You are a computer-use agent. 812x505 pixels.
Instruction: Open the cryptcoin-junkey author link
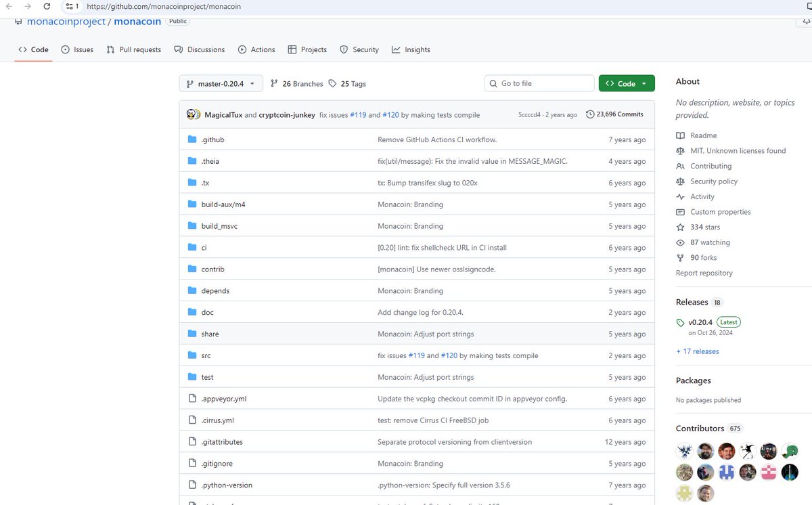[x=287, y=115]
